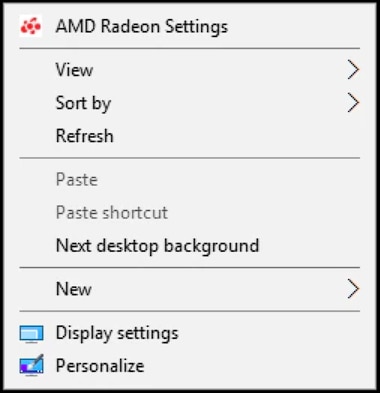
Task: Choose Personalize from the context menu
Action: [x=190, y=366]
